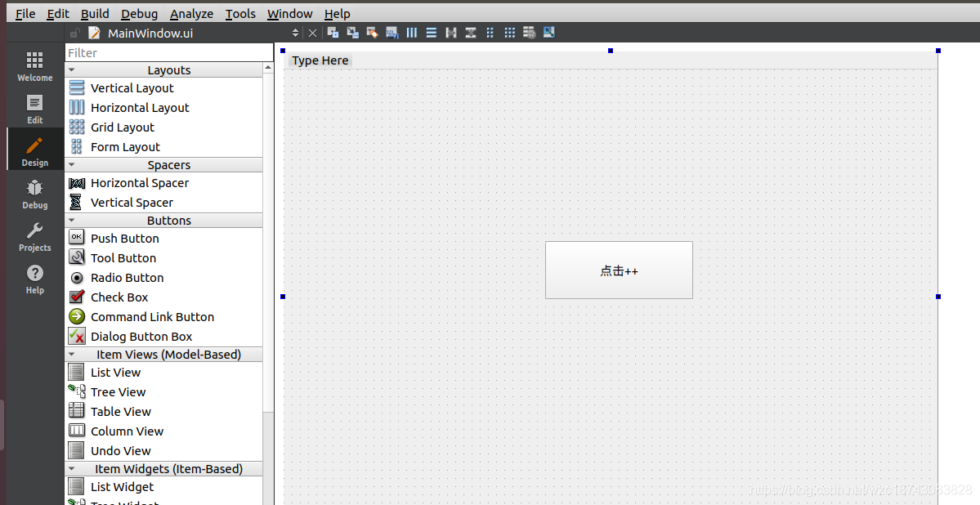Apply Lay Out Horizontally from toolbar

click(x=412, y=33)
